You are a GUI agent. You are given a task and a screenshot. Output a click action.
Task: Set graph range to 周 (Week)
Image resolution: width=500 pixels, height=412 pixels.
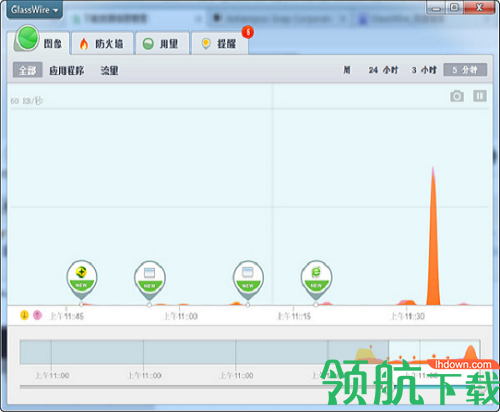click(x=347, y=70)
